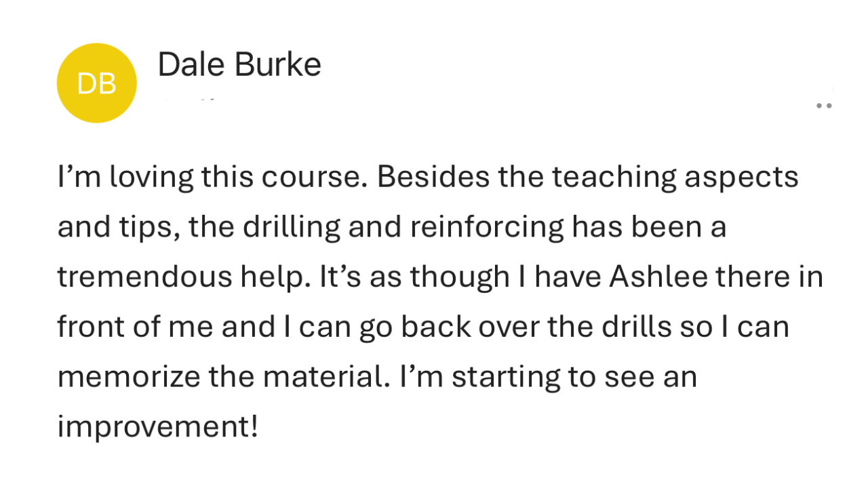The height and width of the screenshot is (488, 868).
Task: Click the phrase "I'm loving this course"
Action: (x=213, y=177)
